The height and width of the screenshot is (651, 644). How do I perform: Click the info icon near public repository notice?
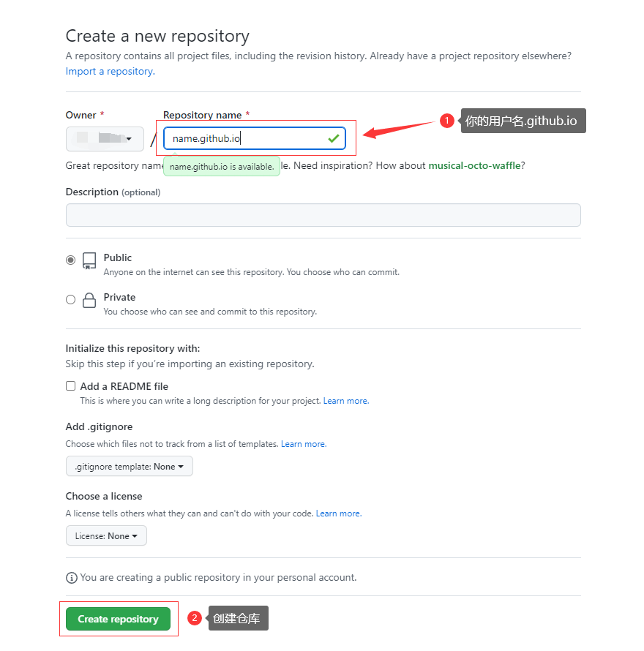point(72,578)
